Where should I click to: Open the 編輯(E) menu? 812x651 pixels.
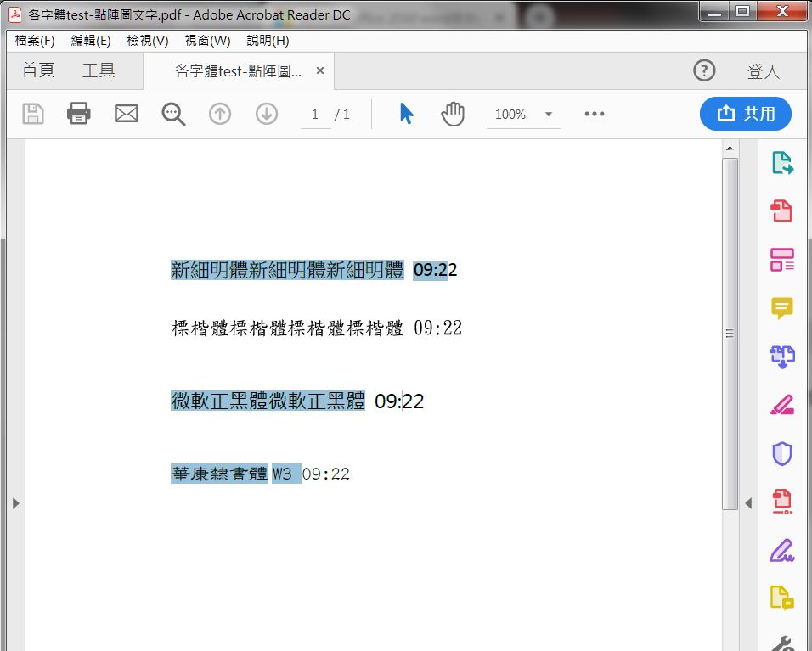point(91,41)
